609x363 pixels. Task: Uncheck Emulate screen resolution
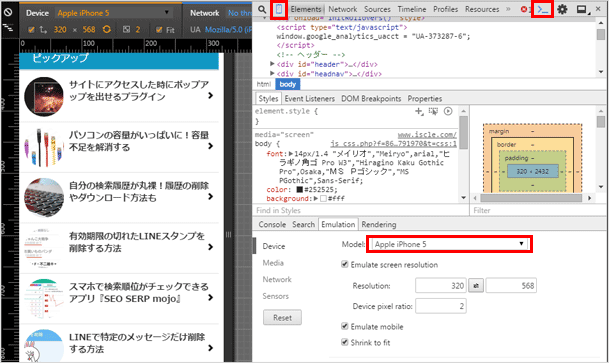click(x=345, y=264)
